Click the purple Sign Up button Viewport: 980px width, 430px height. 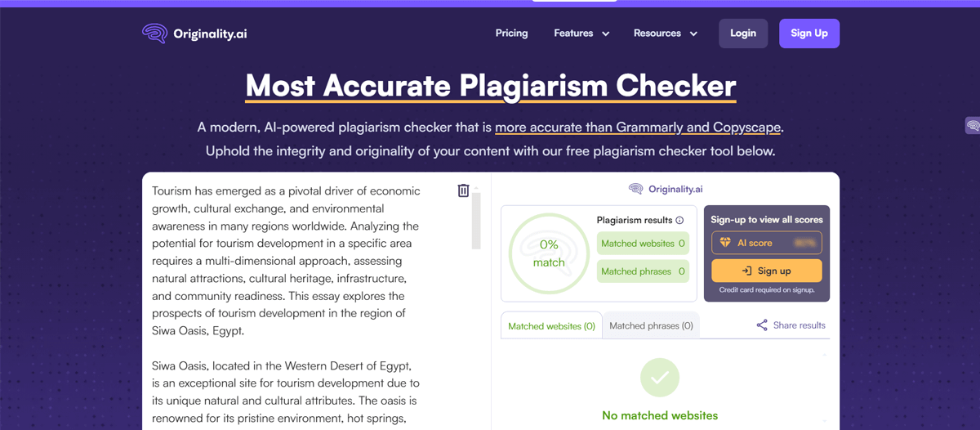808,34
